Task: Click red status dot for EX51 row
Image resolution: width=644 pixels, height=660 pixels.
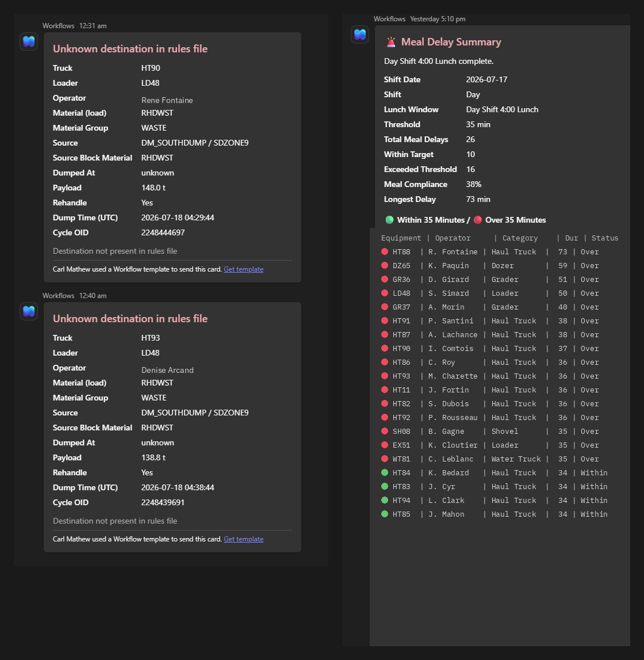Action: [385, 445]
